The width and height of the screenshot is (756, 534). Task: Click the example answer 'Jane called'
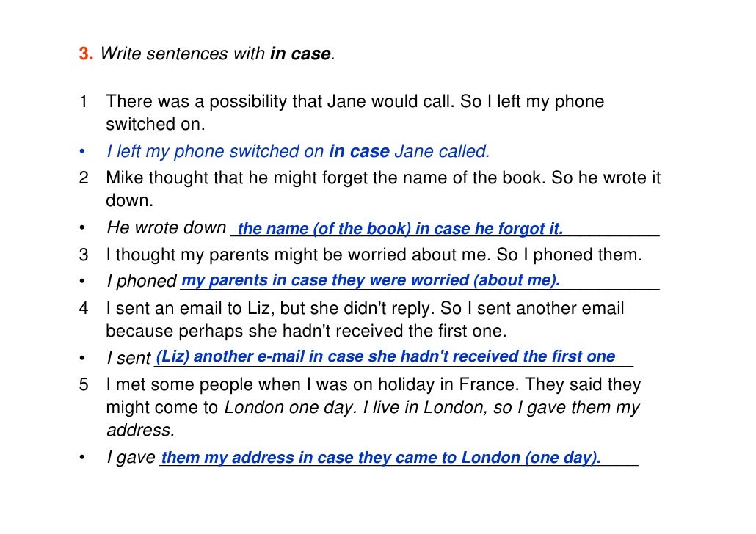point(442,151)
